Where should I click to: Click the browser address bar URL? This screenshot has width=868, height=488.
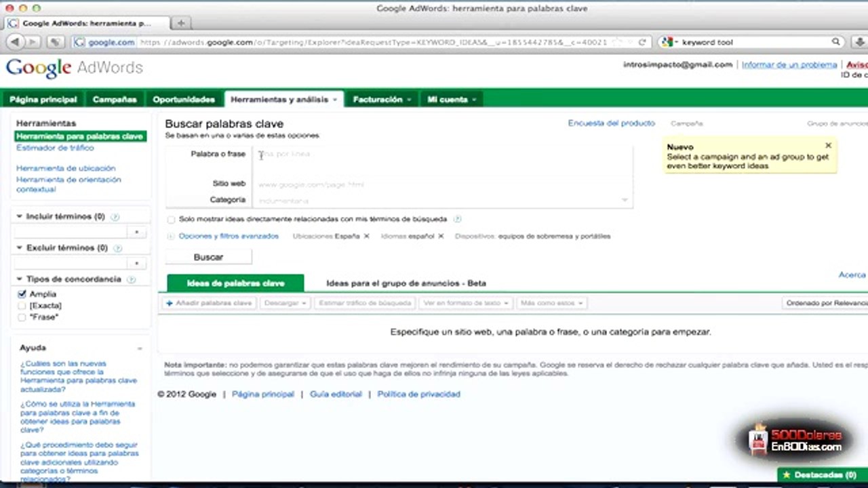(x=373, y=42)
